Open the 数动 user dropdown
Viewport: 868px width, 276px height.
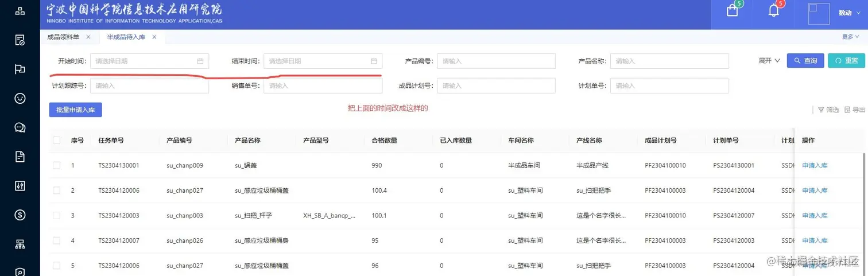848,13
